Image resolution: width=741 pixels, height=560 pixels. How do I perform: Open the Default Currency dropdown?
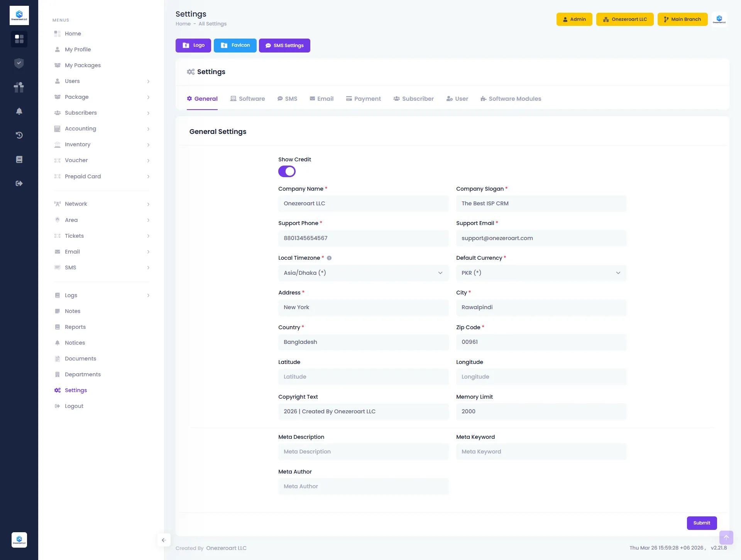click(x=541, y=273)
